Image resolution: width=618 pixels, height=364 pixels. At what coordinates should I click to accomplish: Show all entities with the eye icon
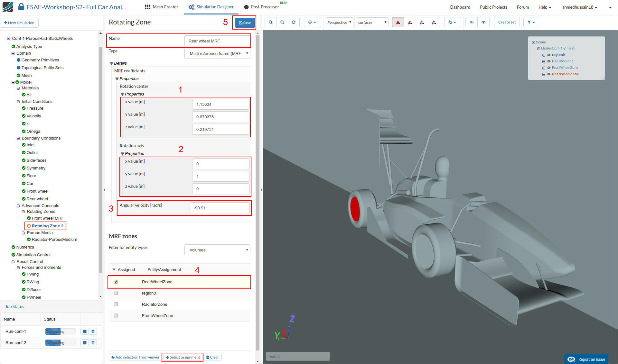483,22
